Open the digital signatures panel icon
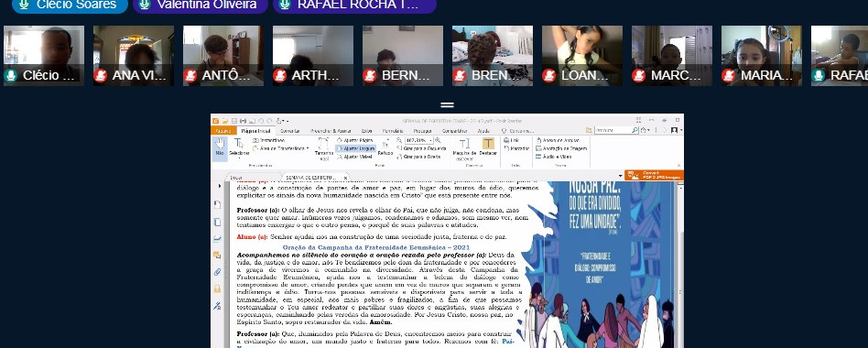Image resolution: width=868 pixels, height=348 pixels. pyautogui.click(x=218, y=305)
